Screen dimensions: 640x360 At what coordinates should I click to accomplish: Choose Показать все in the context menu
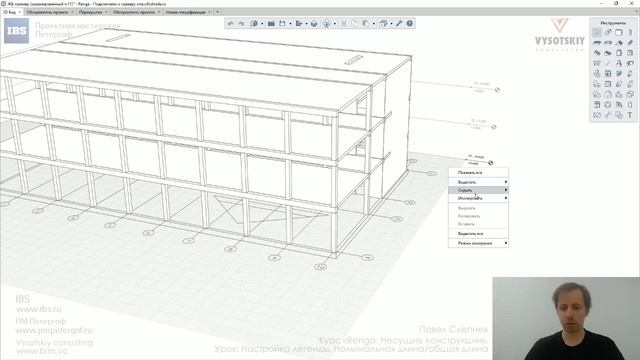pyautogui.click(x=478, y=173)
